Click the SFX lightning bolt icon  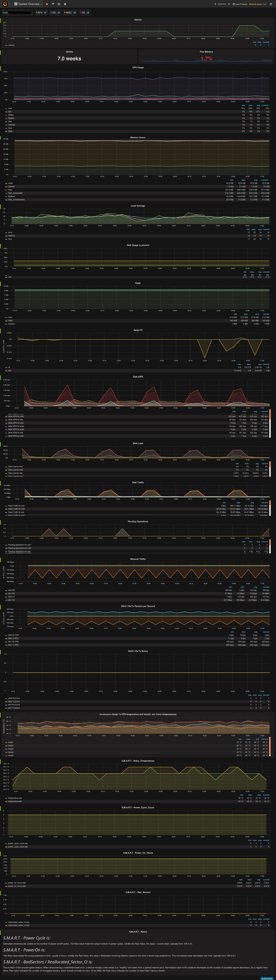pos(37,13)
